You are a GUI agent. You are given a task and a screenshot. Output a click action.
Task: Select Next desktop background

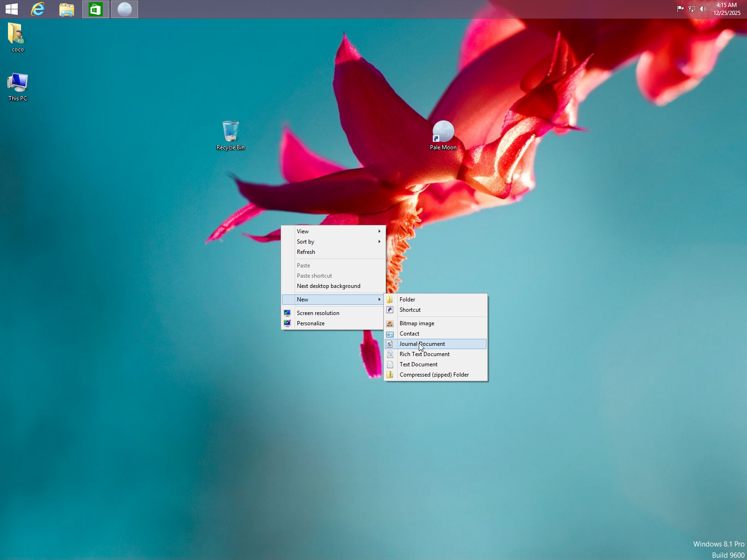pyautogui.click(x=328, y=286)
